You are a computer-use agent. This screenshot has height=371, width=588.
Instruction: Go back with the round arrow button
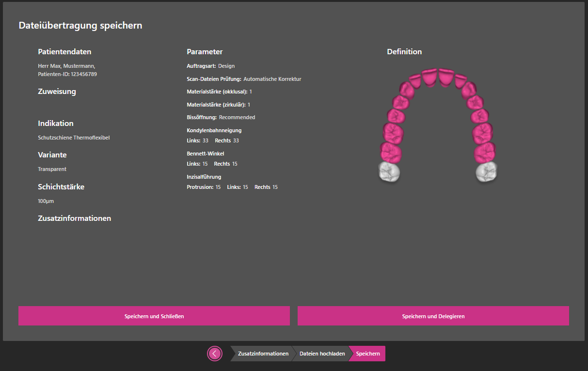(x=215, y=354)
